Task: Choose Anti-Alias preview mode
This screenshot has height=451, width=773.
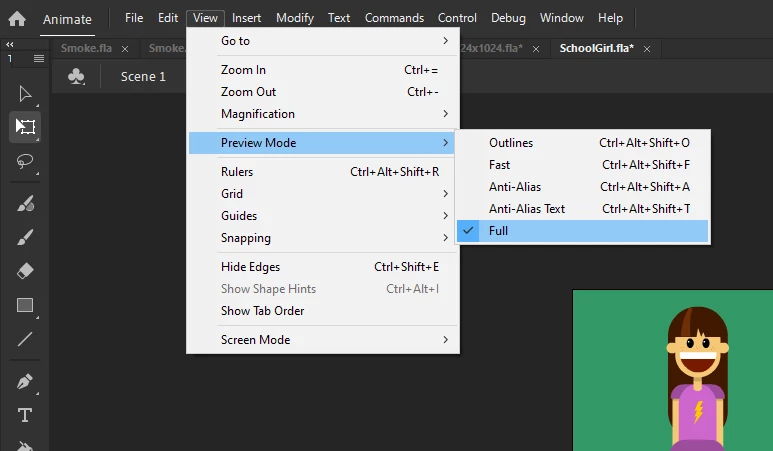Action: click(583, 187)
